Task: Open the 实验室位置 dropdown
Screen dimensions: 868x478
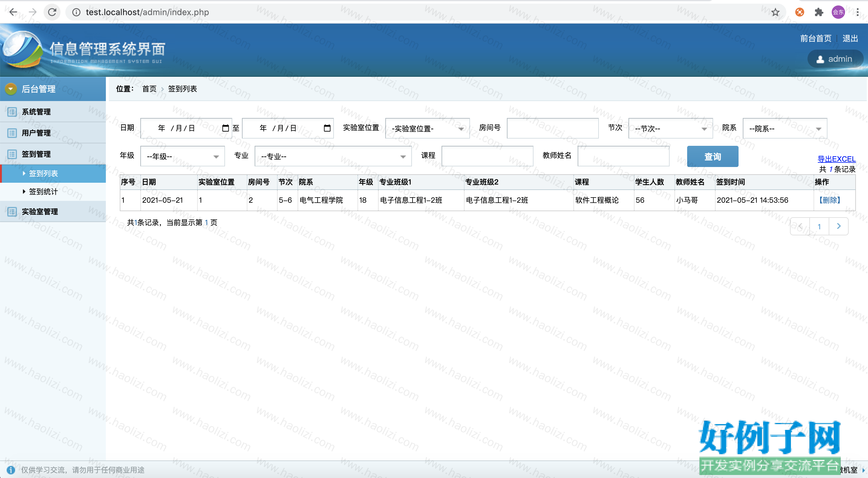Action: click(x=427, y=128)
